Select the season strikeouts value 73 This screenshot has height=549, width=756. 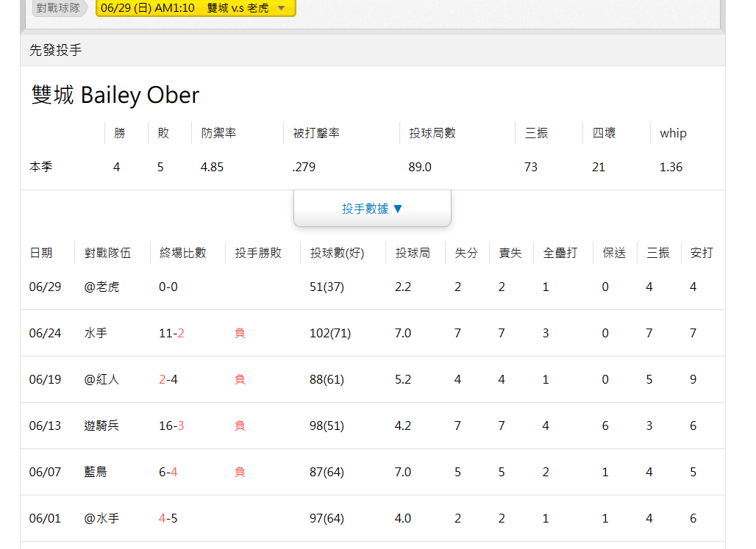click(x=531, y=168)
